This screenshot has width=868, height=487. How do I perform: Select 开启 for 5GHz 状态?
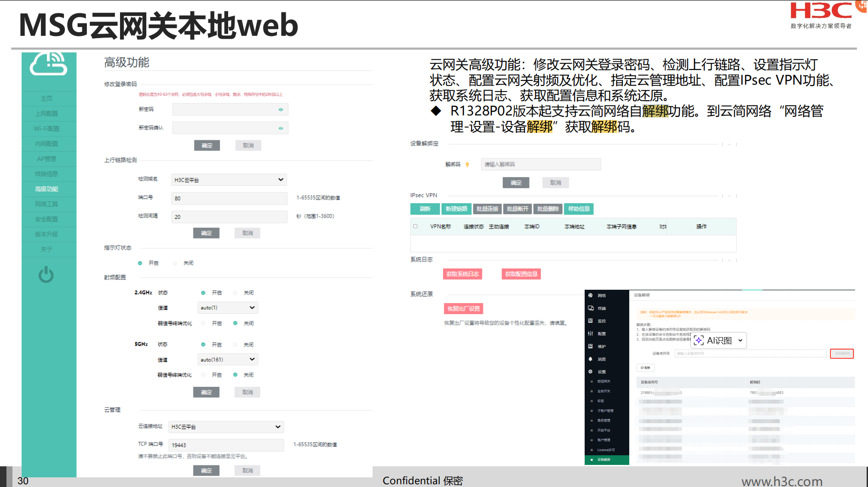203,344
